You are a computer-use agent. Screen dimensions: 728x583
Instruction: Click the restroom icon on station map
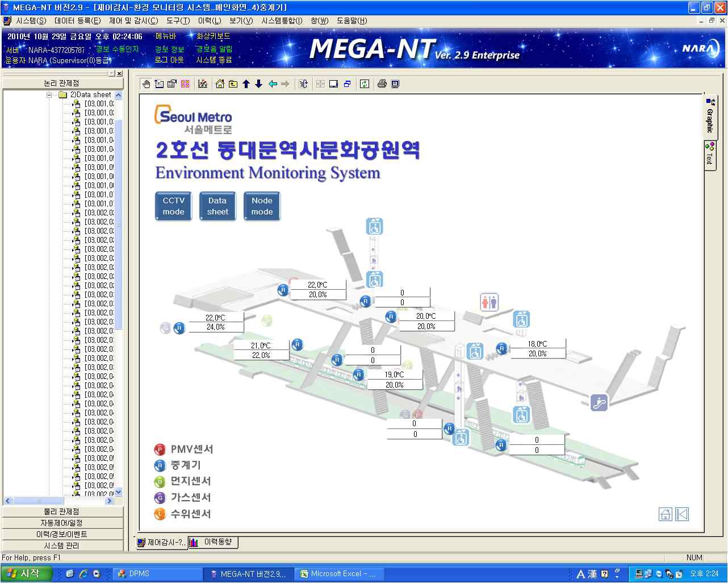[x=489, y=302]
